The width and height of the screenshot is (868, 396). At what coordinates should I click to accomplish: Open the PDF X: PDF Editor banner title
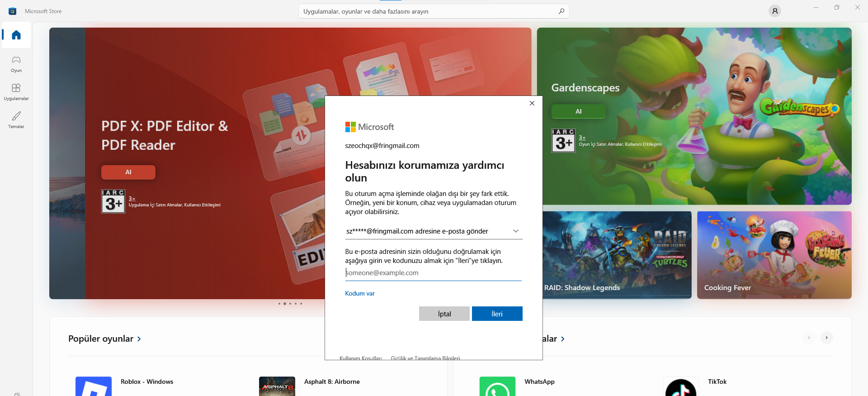(x=165, y=135)
